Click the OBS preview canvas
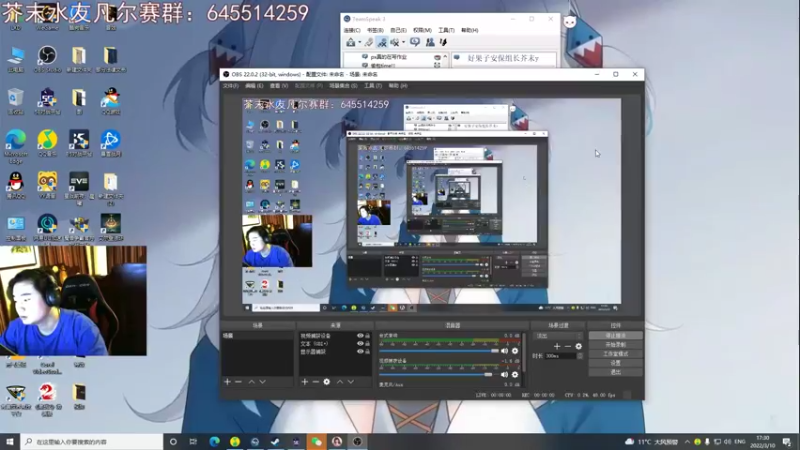Image resolution: width=800 pixels, height=450 pixels. point(432,205)
